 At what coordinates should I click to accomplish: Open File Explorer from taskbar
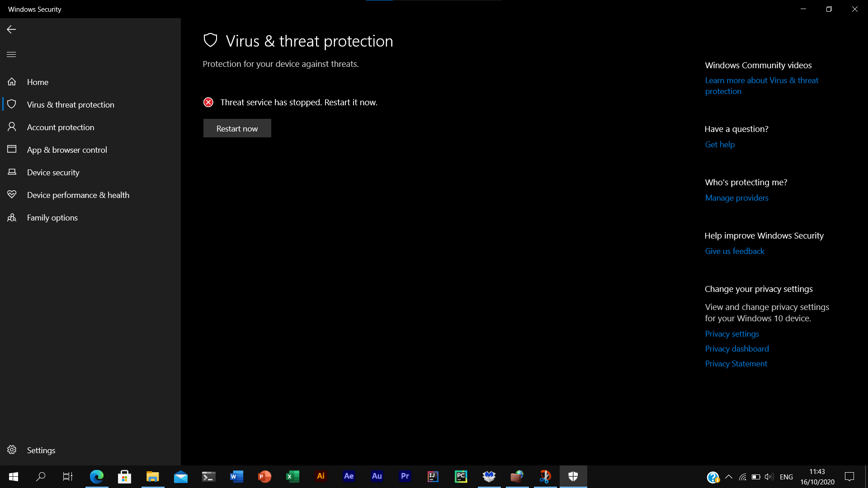click(153, 477)
